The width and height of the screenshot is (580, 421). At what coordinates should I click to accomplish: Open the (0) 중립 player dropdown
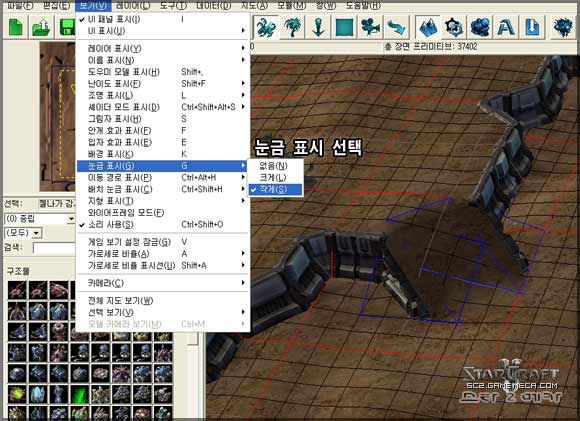(x=71, y=219)
